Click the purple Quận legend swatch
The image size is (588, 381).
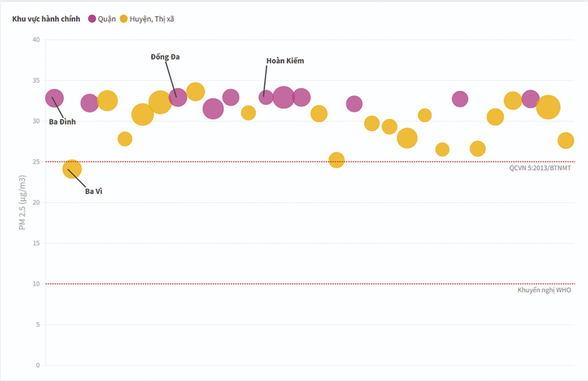click(x=92, y=19)
